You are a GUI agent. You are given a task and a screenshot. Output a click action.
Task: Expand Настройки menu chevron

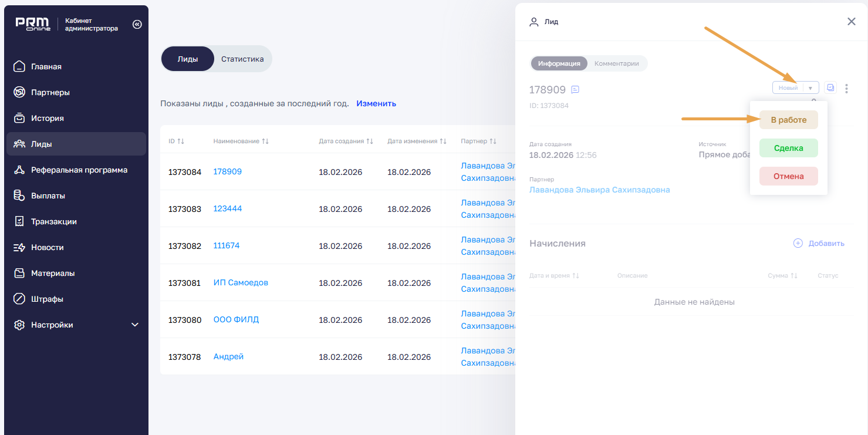pyautogui.click(x=135, y=325)
